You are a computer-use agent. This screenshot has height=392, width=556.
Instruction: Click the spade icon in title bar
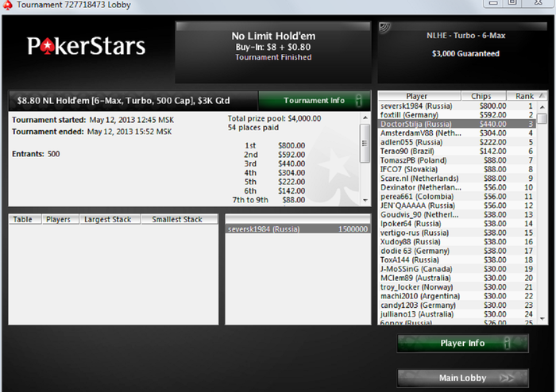[7, 5]
